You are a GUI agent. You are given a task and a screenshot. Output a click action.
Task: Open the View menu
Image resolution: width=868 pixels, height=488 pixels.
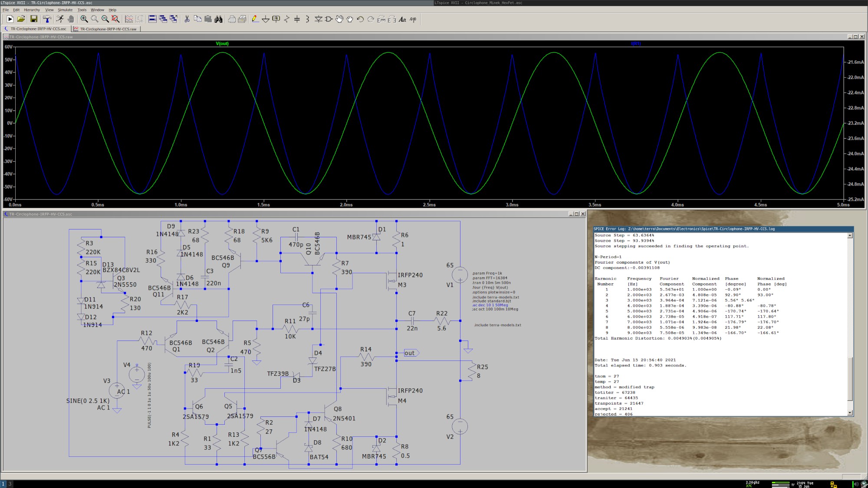[49, 10]
